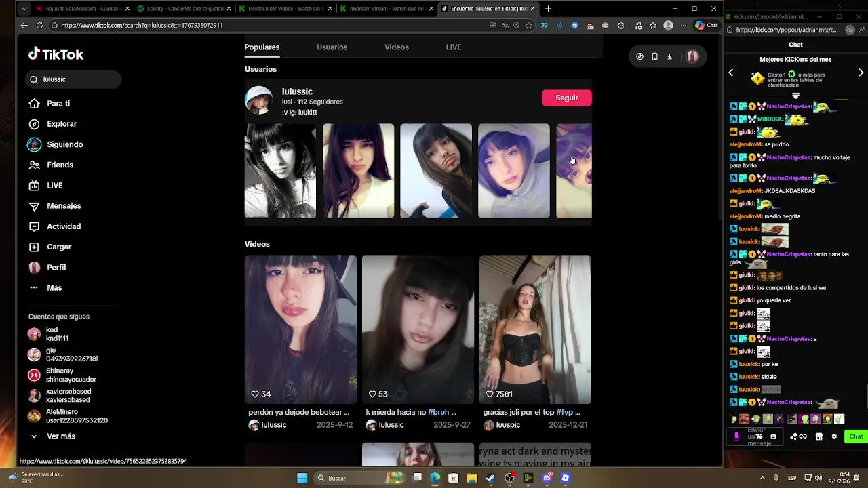This screenshot has width=868, height=488.
Task: Send message with green Chat button
Action: tap(856, 436)
